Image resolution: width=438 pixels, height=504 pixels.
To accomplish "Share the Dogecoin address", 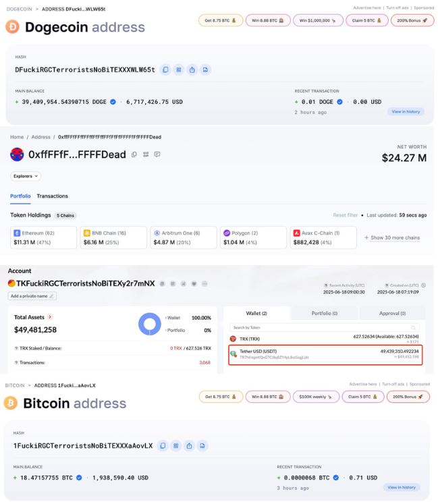I will (x=192, y=69).
